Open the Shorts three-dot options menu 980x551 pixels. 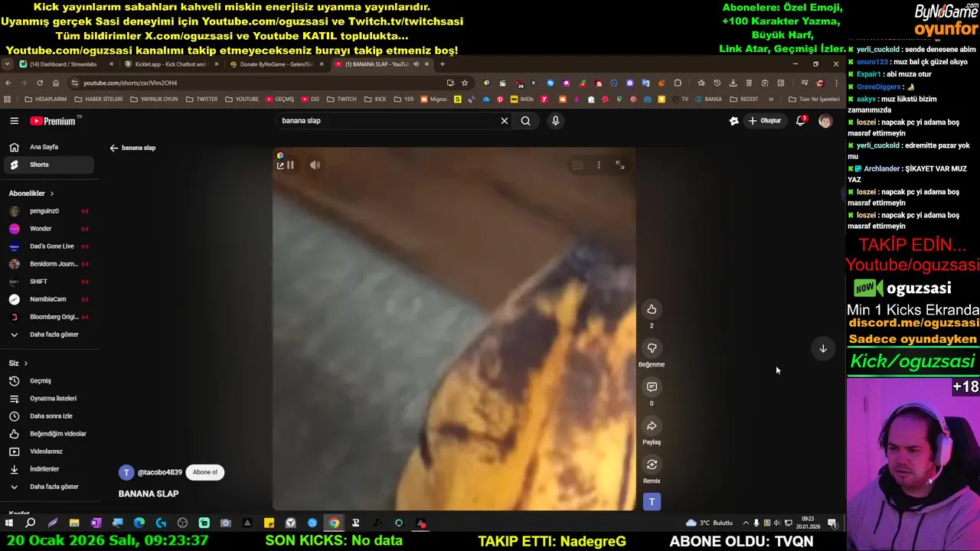(x=599, y=165)
